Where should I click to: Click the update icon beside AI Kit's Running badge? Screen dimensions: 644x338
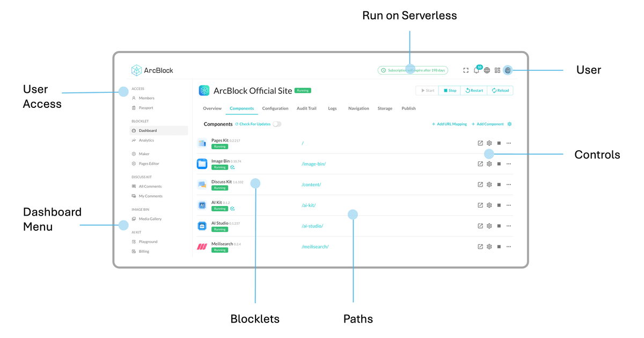232,209
